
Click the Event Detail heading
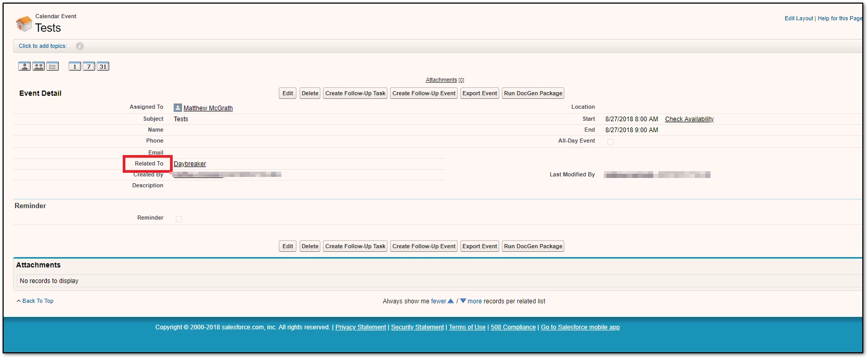pos(41,93)
